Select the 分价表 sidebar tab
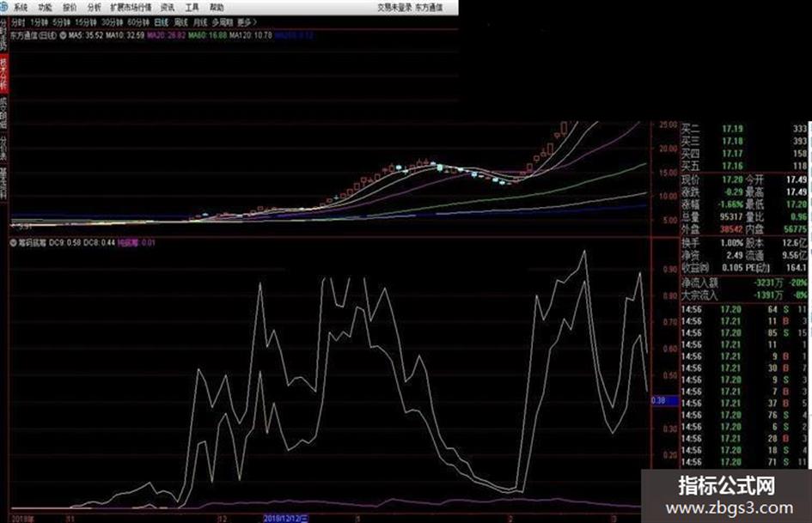 3,148
